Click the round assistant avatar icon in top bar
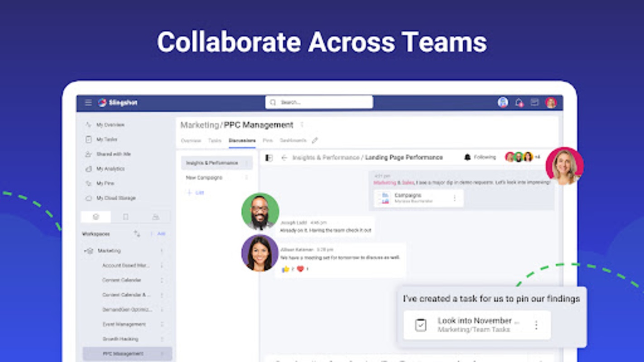 click(x=503, y=102)
